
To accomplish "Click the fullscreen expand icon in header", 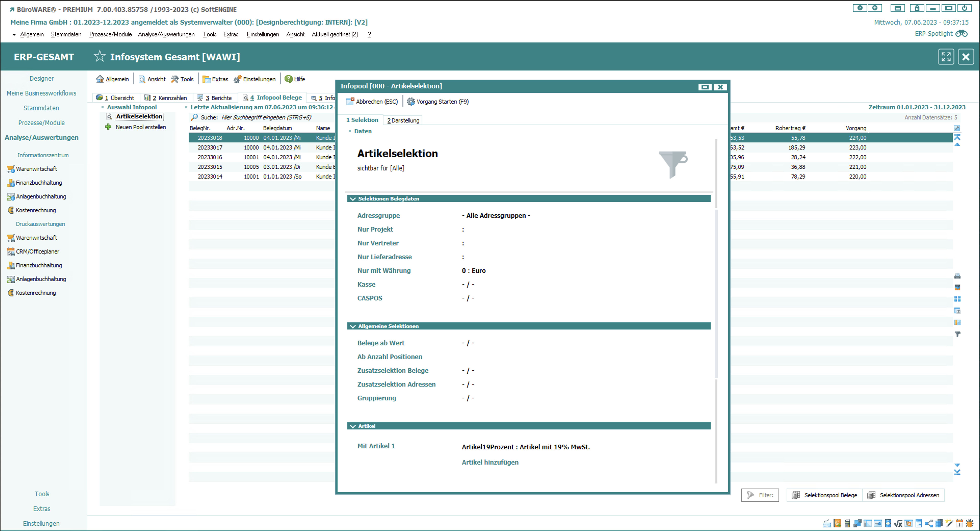I will (946, 57).
